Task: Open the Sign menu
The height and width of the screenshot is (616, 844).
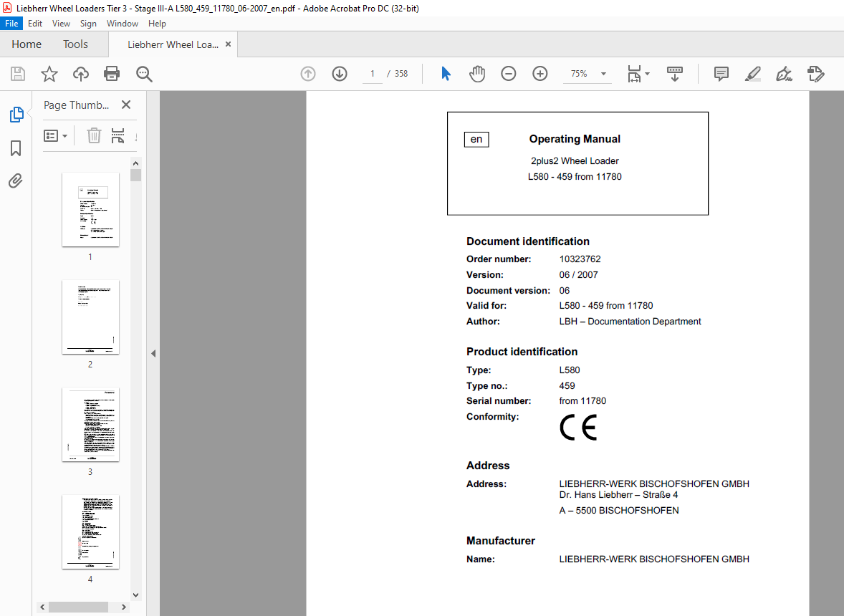Action: tap(88, 23)
